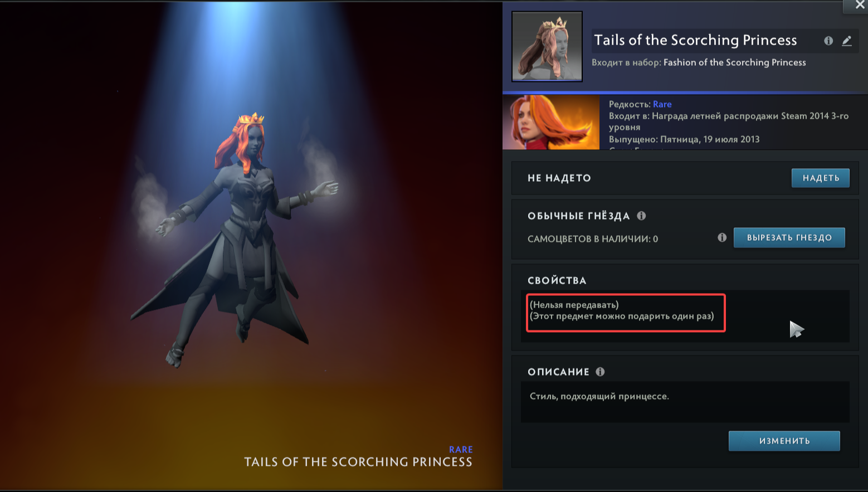The height and width of the screenshot is (492, 868).
Task: Click info icon next to ОБЫЧНЫЕ ГНЁЗДА heading
Action: coord(641,216)
